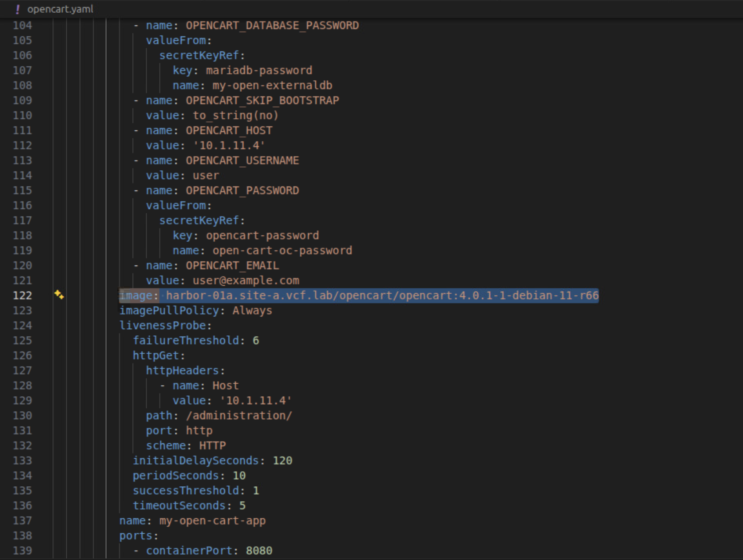
Task: Click secretKeyRef key on line 117
Action: click(x=199, y=220)
